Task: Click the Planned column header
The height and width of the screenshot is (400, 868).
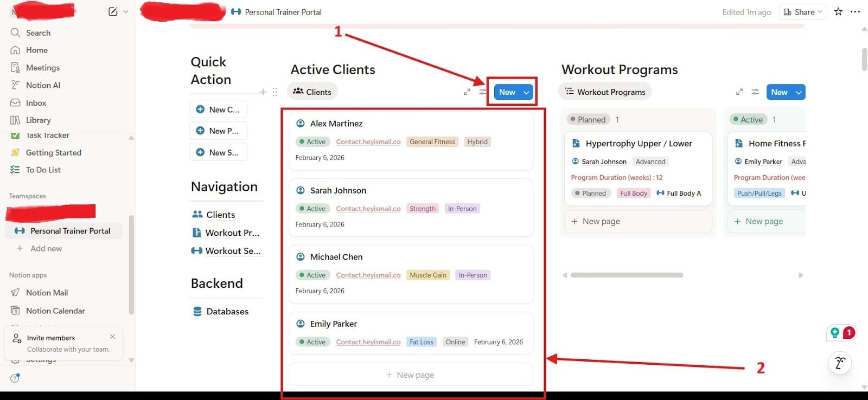Action: pyautogui.click(x=588, y=120)
